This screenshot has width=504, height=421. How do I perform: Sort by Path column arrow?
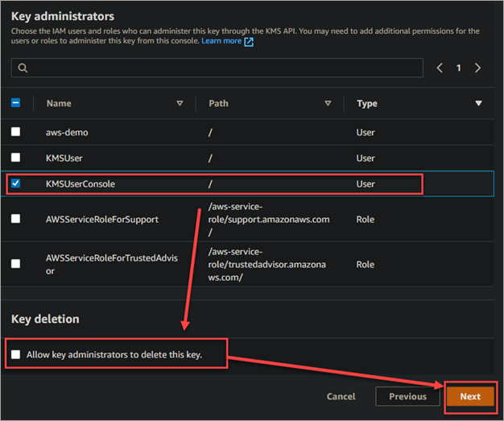[x=328, y=103]
